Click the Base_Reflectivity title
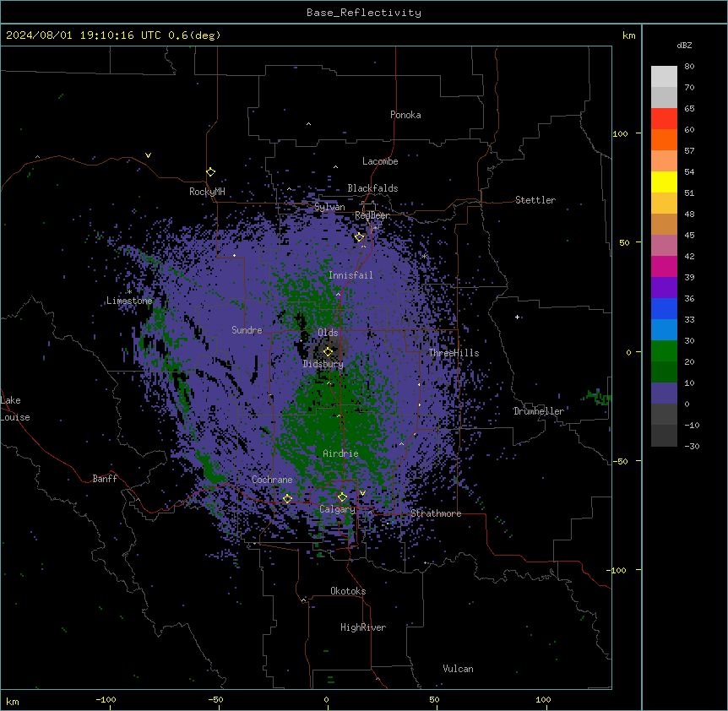728x711 pixels. click(364, 13)
